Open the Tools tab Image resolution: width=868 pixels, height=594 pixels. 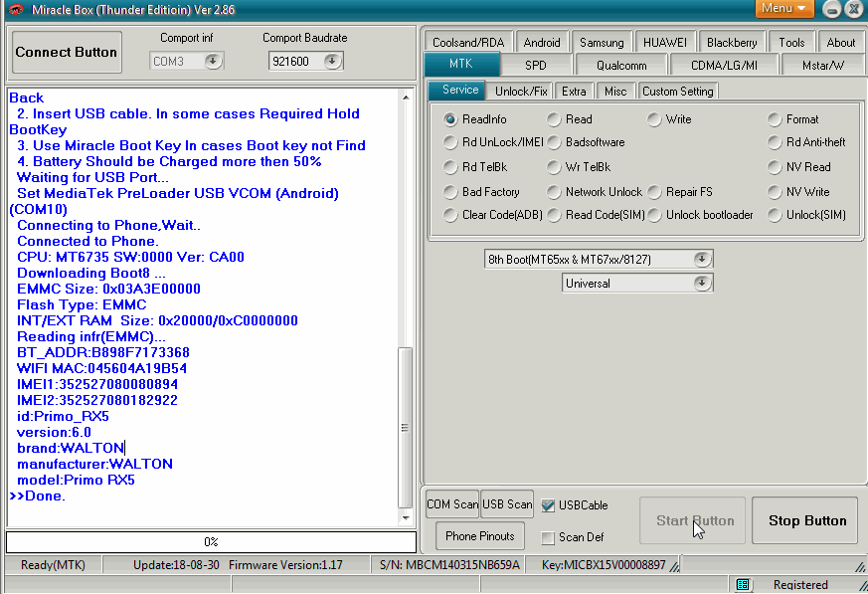coord(791,42)
